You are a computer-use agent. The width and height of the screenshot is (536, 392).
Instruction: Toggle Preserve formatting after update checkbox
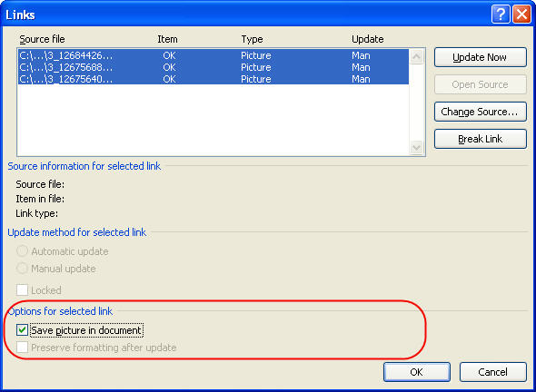tap(22, 348)
